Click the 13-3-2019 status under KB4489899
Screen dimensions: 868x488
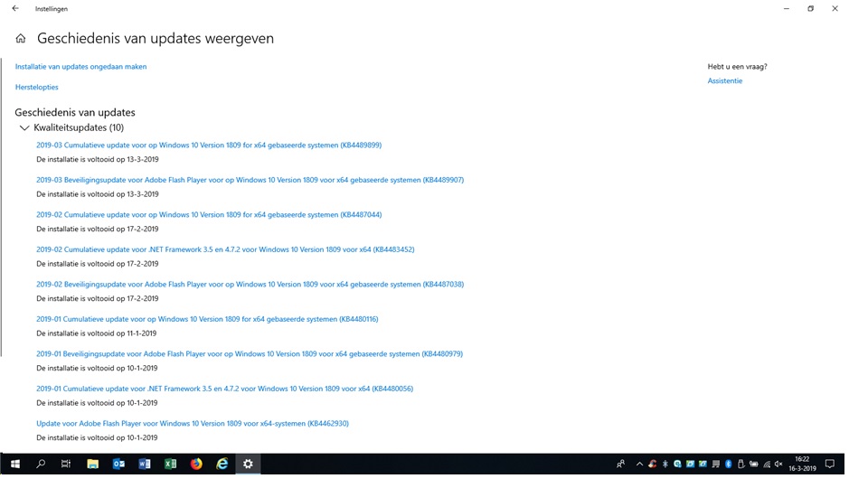tap(98, 159)
